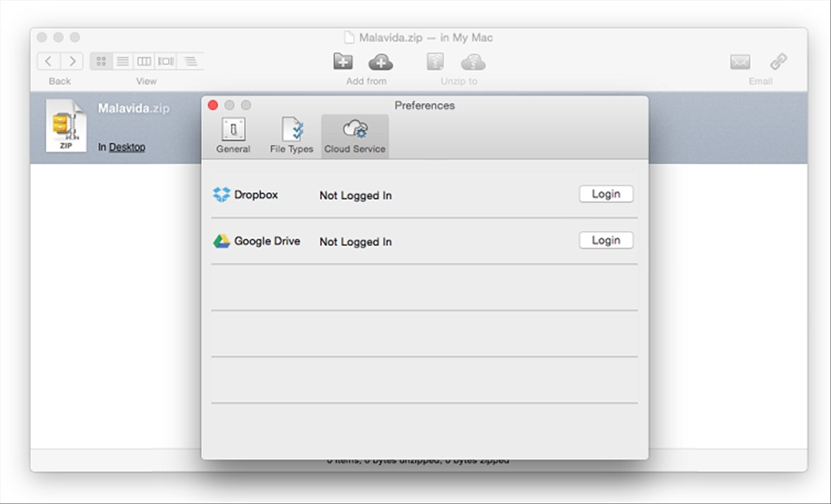This screenshot has width=831, height=504.
Task: Log in to Dropbox
Action: click(x=606, y=194)
